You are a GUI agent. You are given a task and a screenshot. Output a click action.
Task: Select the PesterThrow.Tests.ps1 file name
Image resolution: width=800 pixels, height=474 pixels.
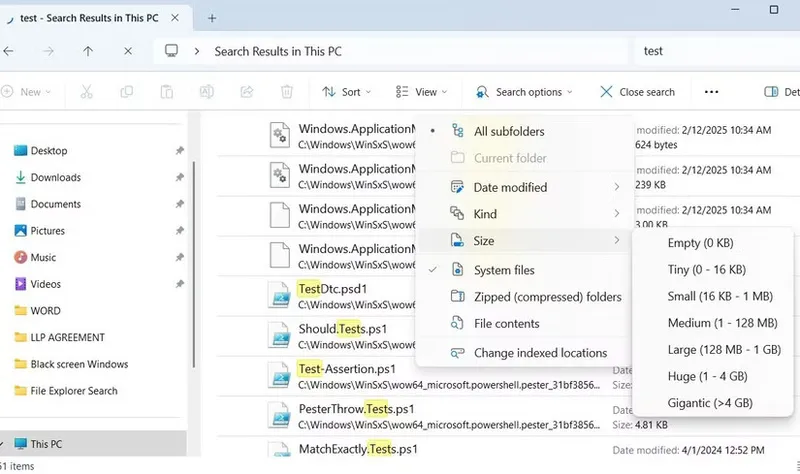pos(357,409)
